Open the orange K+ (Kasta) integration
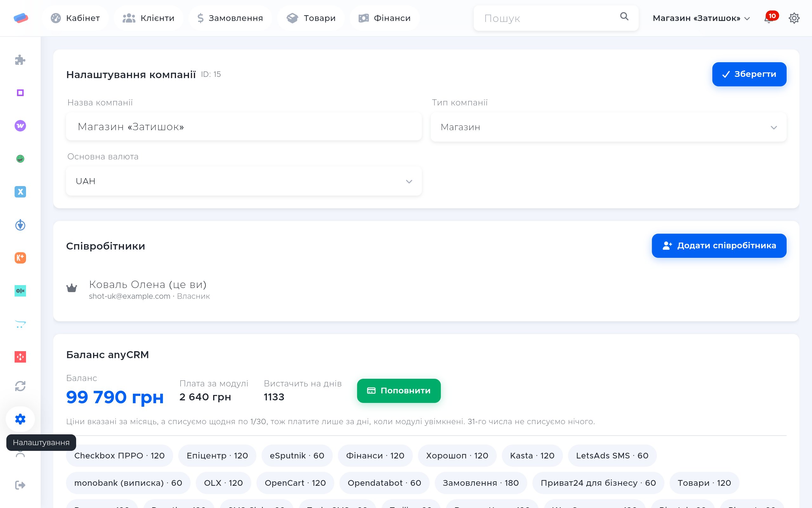 [20, 258]
